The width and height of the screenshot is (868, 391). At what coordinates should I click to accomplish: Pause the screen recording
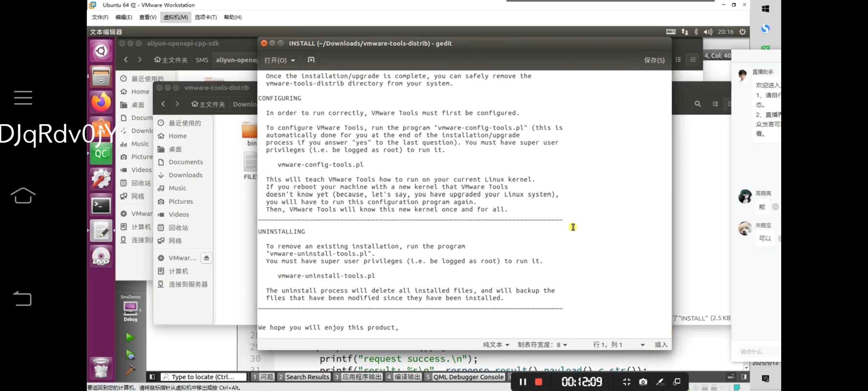click(x=523, y=382)
